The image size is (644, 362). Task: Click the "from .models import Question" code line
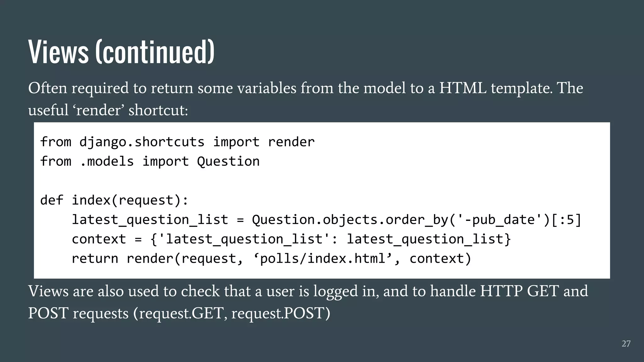(150, 162)
